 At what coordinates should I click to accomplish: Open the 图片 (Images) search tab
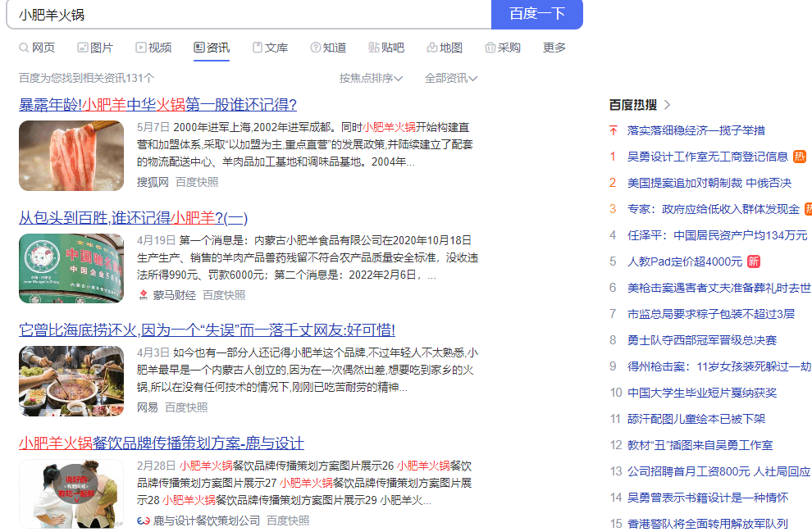(94, 48)
